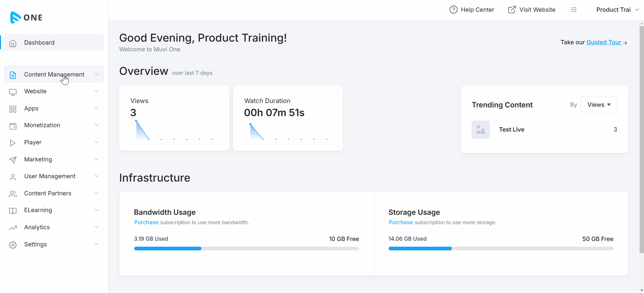Click the Storage Usage progress bar
The width and height of the screenshot is (644, 293).
coord(500,249)
